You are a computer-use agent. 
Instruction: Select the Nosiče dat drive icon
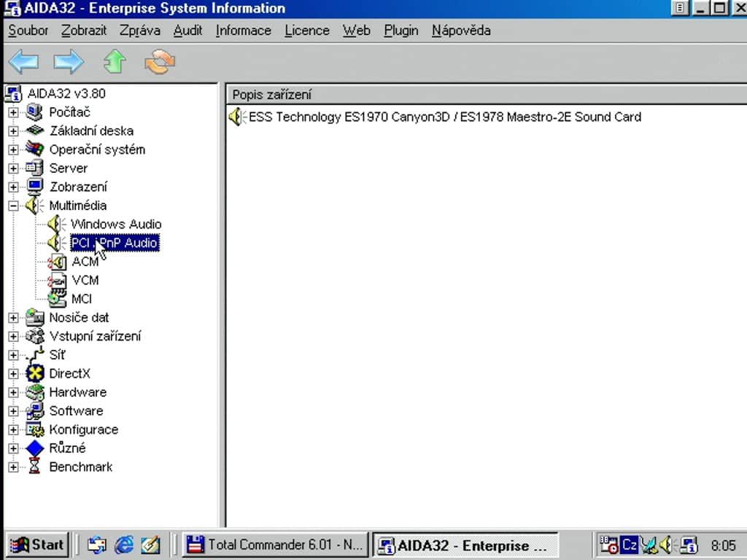34,317
